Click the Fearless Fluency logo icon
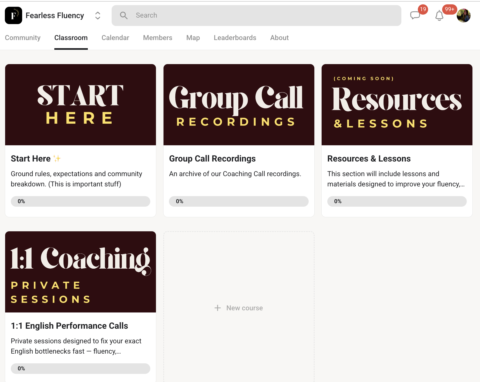 point(13,15)
